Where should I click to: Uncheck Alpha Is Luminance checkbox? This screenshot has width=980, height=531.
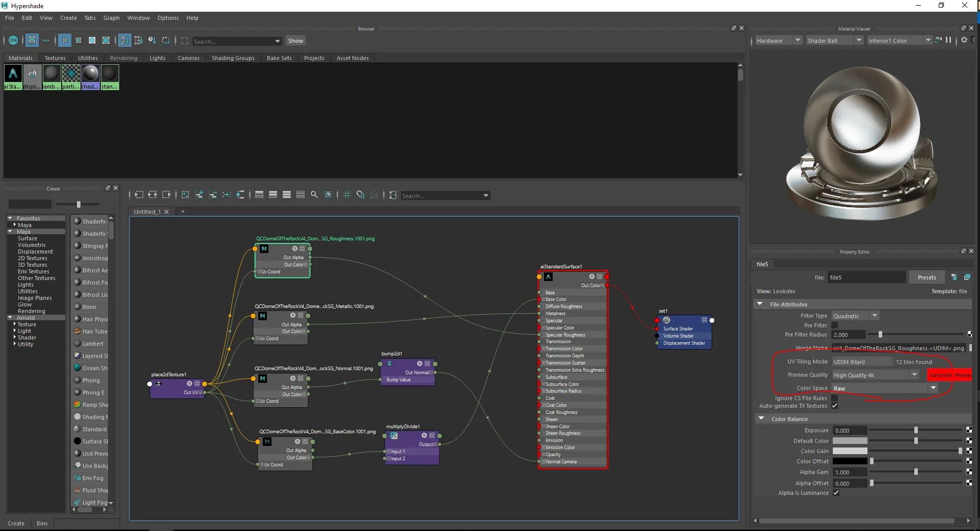(836, 493)
